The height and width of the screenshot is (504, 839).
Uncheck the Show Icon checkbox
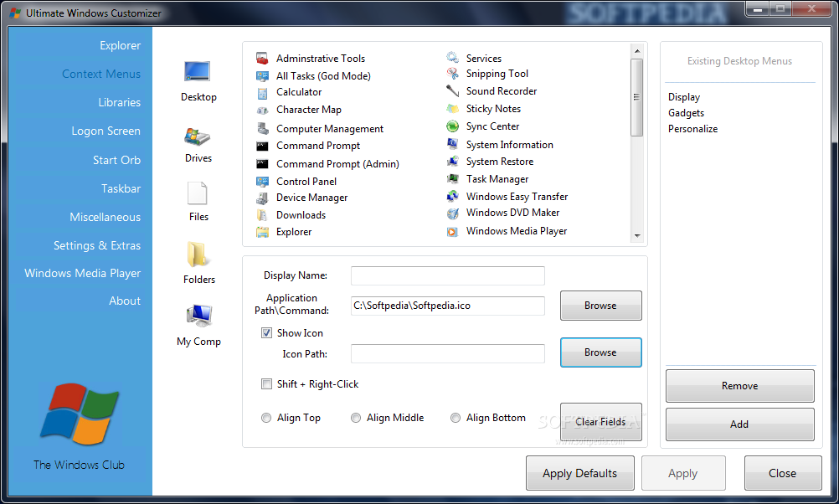[x=266, y=332]
